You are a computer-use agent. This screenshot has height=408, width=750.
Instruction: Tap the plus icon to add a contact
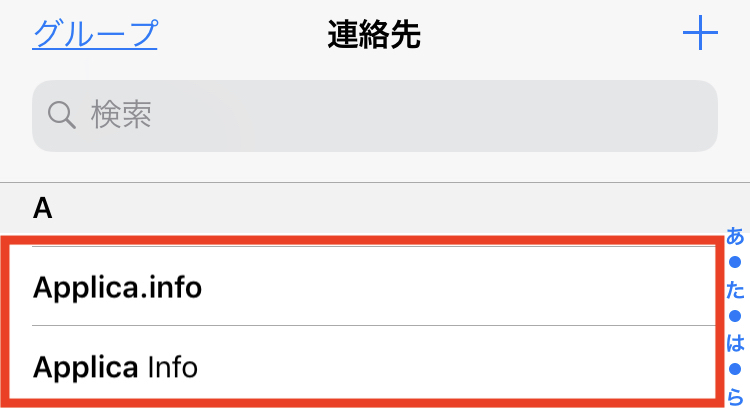pos(700,33)
